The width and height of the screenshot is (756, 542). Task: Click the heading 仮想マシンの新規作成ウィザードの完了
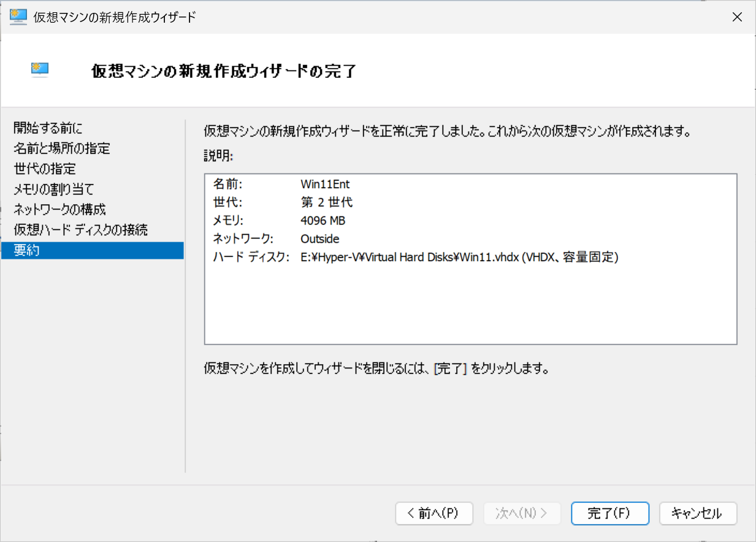tap(224, 71)
